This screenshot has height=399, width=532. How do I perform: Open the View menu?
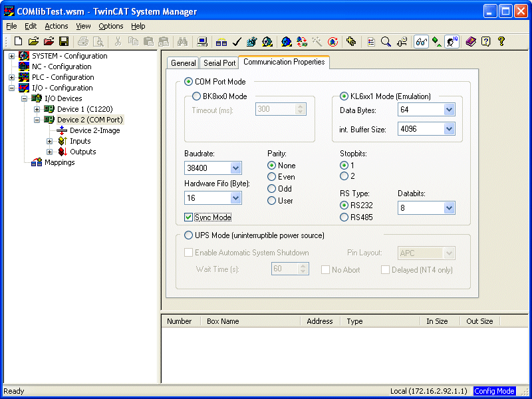83,26
